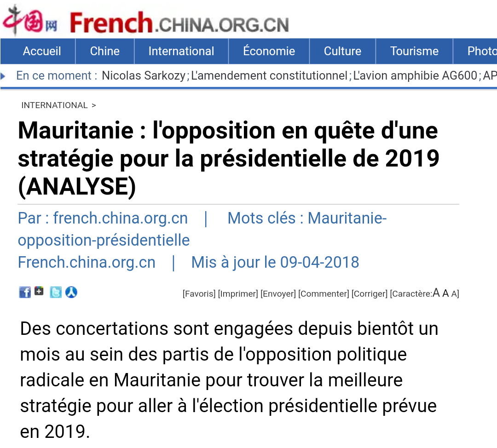
Task: Click the blue arrow before En ce moment
Action: click(3, 76)
